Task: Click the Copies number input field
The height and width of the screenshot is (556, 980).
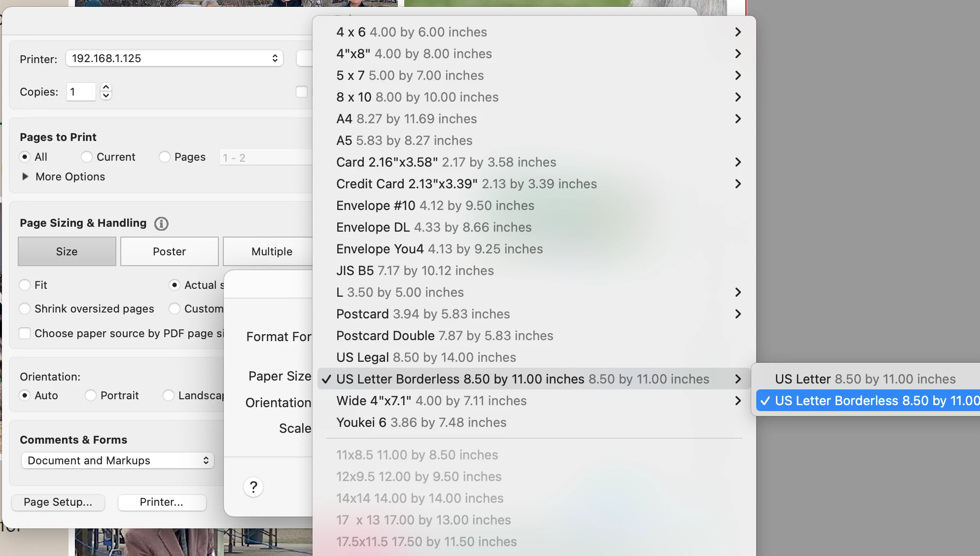Action: pyautogui.click(x=81, y=92)
